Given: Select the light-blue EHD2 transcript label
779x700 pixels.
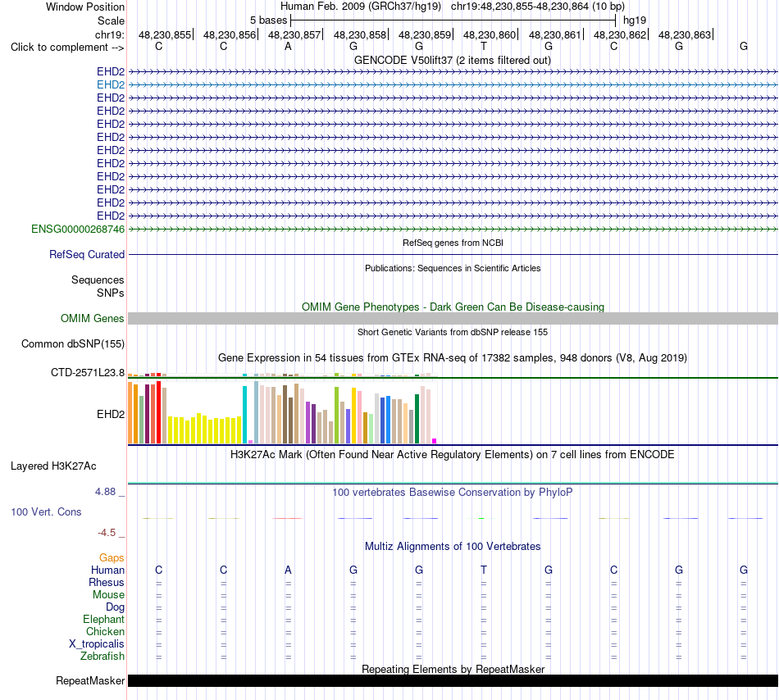Looking at the screenshot, I should 111,84.
